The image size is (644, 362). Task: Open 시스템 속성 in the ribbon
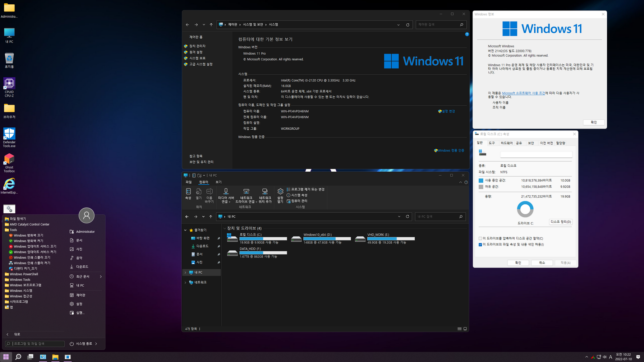coord(297,195)
